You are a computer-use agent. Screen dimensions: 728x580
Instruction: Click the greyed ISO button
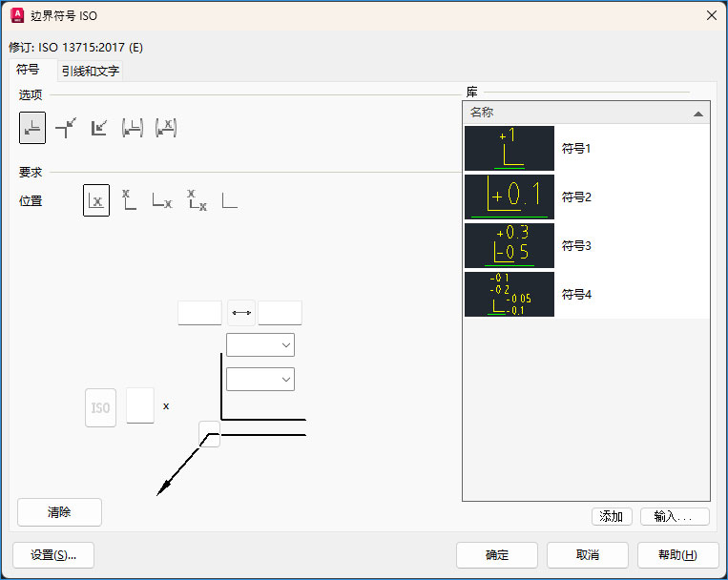(x=100, y=407)
